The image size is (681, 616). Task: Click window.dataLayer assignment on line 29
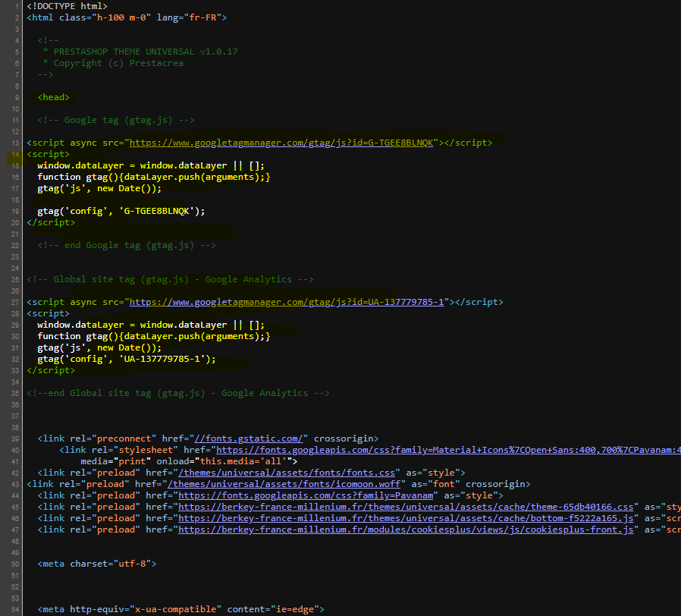151,325
